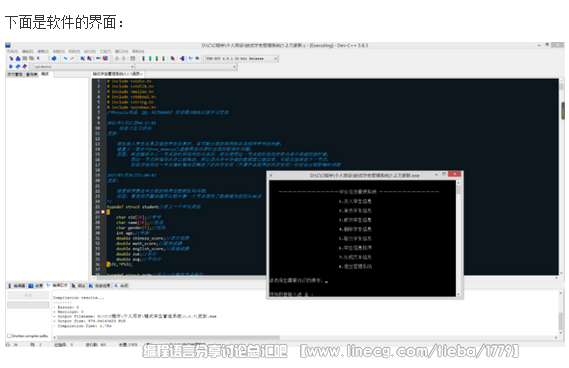Switch to the 查看类 side panel tab
This screenshot has width=569, height=368.
32,74
